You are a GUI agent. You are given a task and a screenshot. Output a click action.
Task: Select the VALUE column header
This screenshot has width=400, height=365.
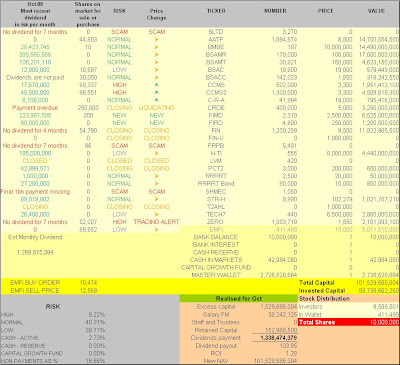coord(376,11)
